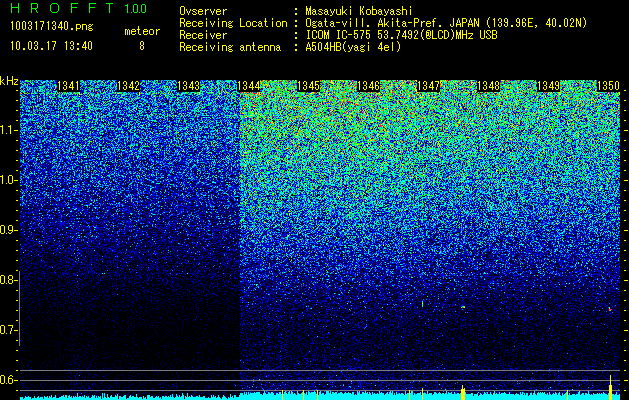629x400 pixels.
Task: Click the 0.9 kHz axis label
Action: [7, 230]
